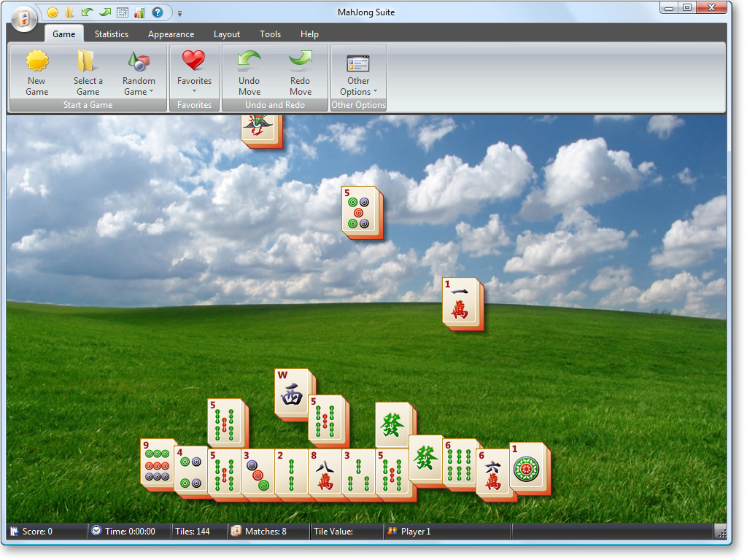
Task: Expand the Random Game dropdown
Action: pos(139,86)
